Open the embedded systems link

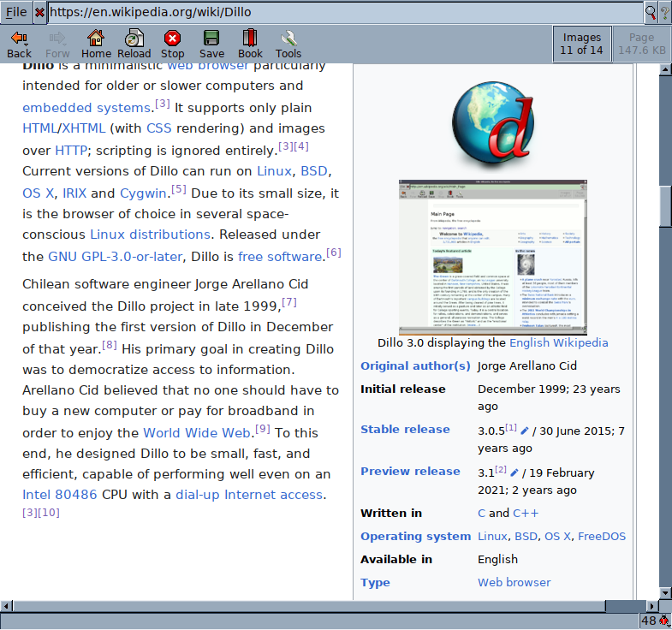tap(86, 108)
